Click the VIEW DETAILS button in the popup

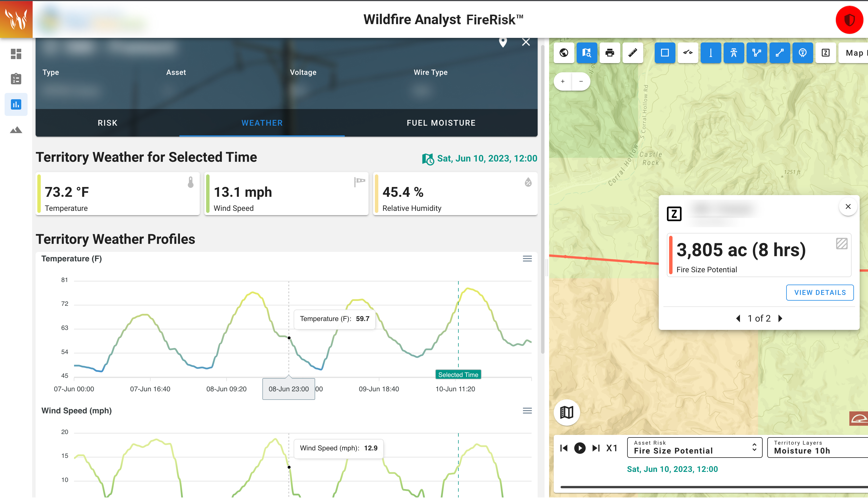pyautogui.click(x=820, y=292)
